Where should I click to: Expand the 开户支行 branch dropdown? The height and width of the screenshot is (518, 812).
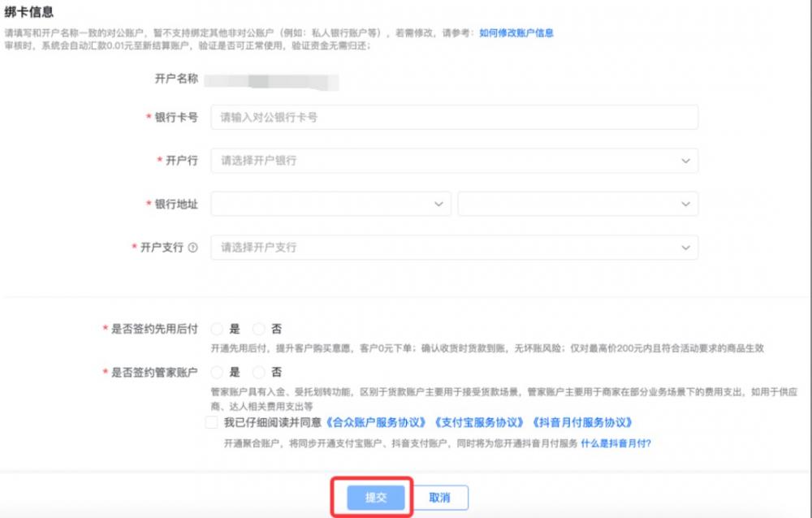(454, 248)
